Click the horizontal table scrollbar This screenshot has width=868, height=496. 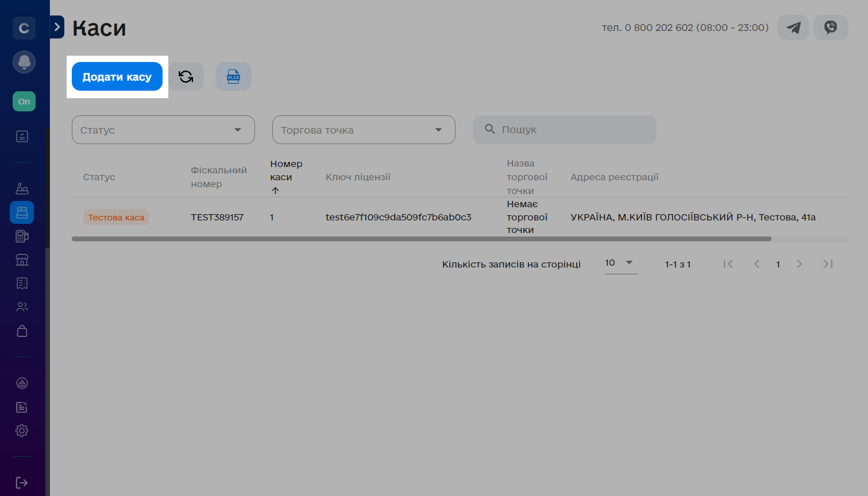point(421,239)
